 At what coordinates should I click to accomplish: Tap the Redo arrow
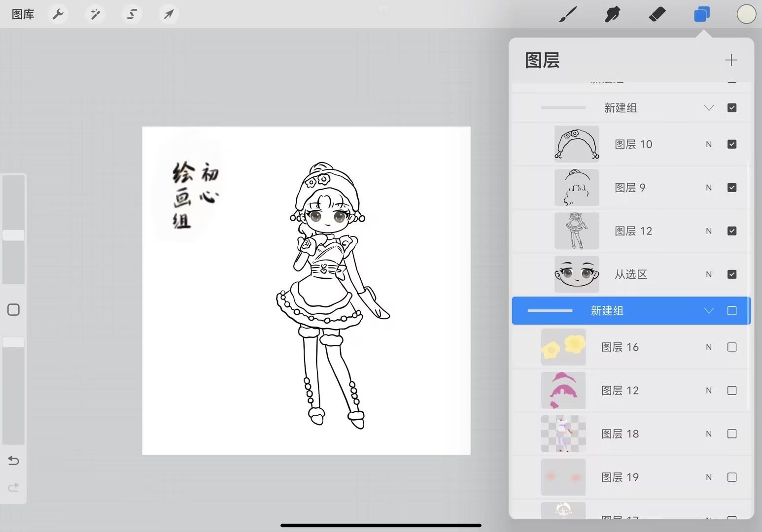[13, 487]
